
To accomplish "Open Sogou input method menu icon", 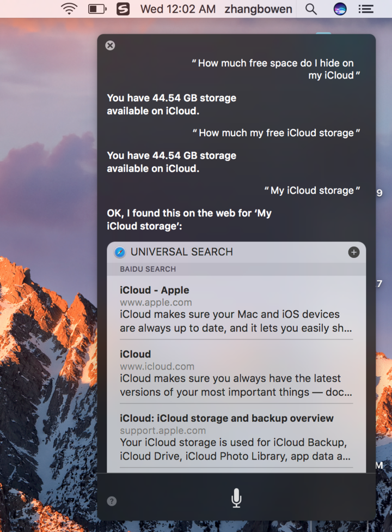I will click(123, 9).
